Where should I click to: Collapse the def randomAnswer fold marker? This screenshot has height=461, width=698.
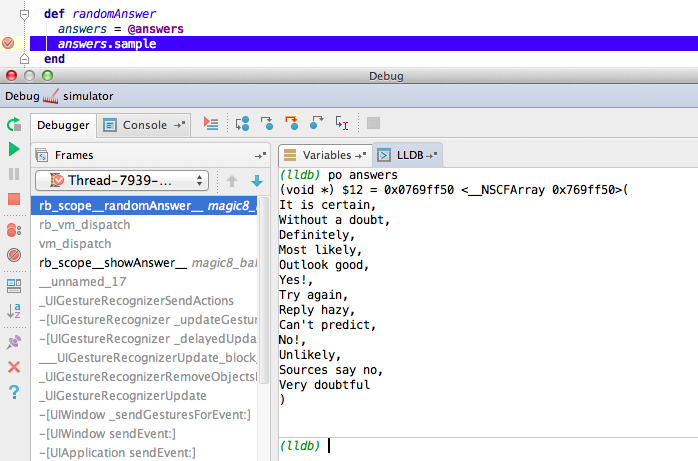coord(24,15)
